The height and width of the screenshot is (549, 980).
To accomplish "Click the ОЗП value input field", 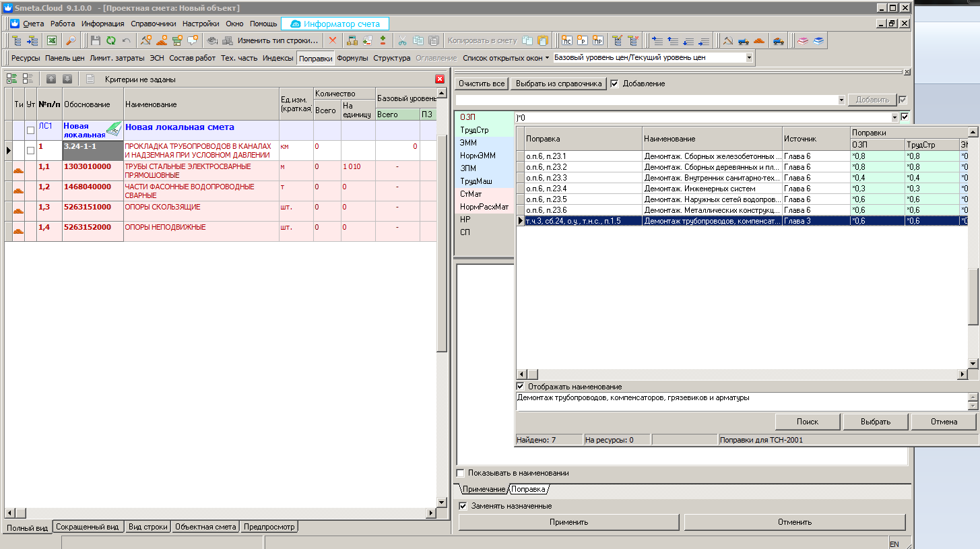I will 703,117.
